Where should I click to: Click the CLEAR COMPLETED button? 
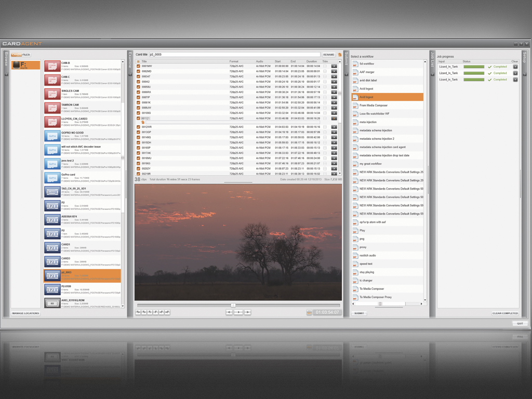click(x=505, y=313)
